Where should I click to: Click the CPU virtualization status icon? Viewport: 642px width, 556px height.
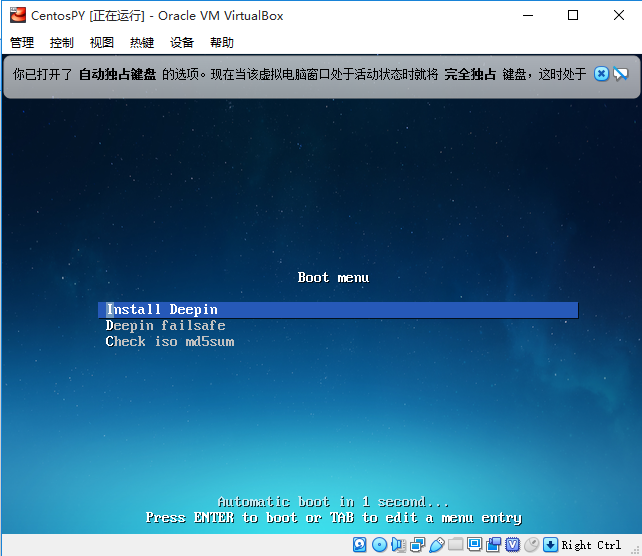pos(513,545)
